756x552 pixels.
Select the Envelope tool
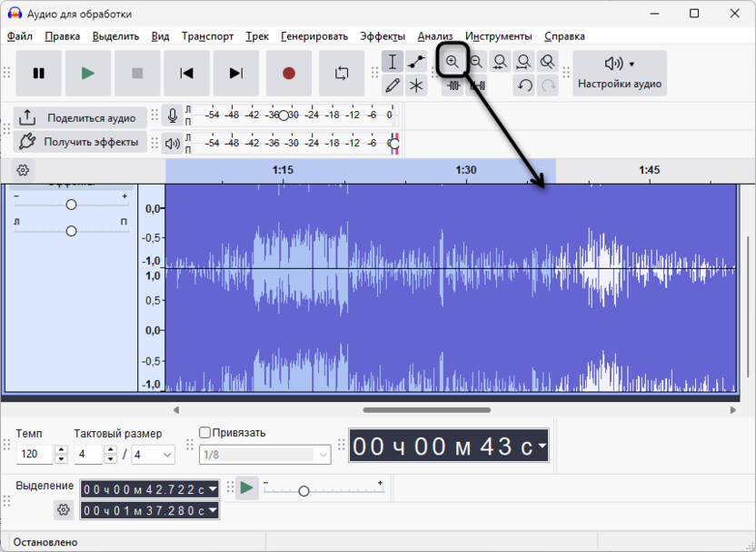click(416, 62)
